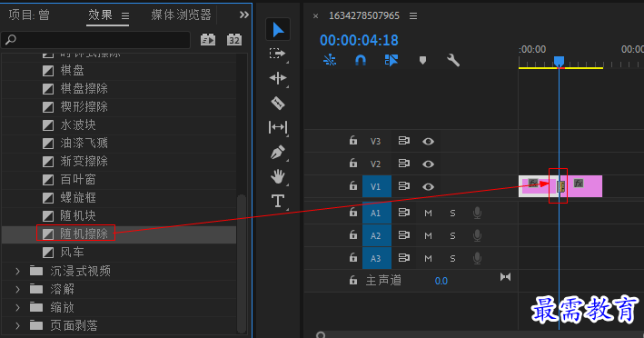Mute track A2
The image size is (644, 338).
[428, 235]
